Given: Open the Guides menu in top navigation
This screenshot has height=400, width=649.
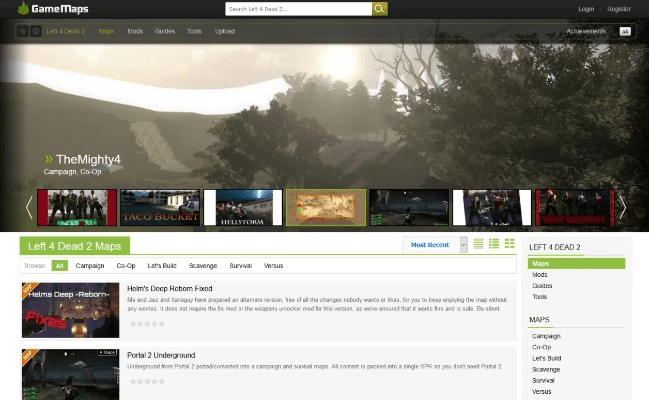Looking at the screenshot, I should (165, 31).
